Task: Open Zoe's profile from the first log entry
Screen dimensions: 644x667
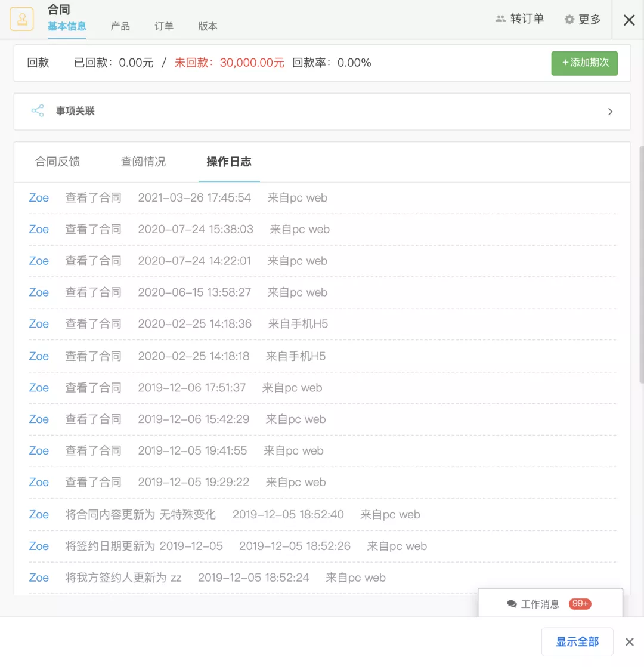Action: tap(38, 197)
